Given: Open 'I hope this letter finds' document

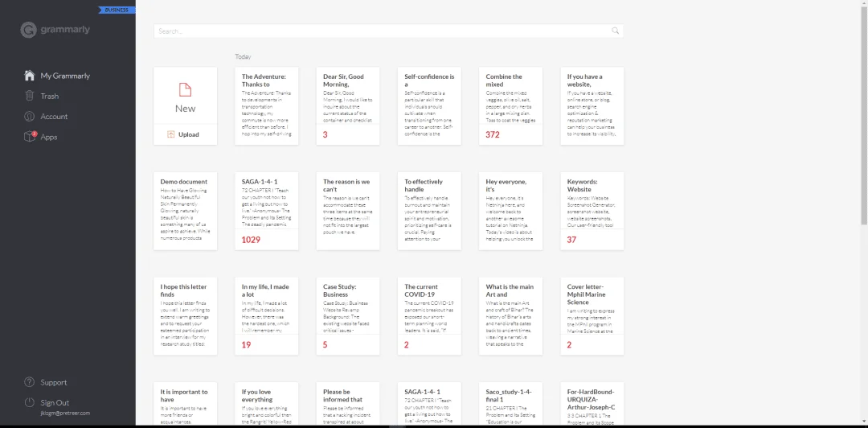Looking at the screenshot, I should click(185, 316).
